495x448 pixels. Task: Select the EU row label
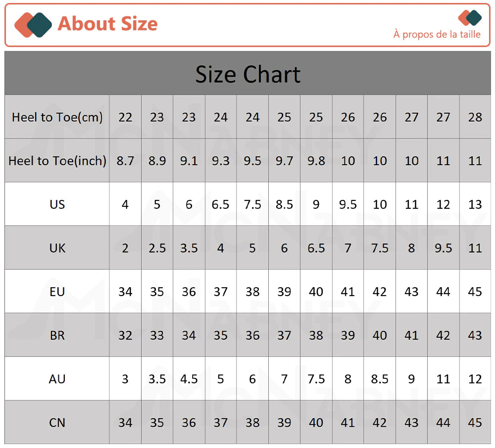tap(57, 292)
